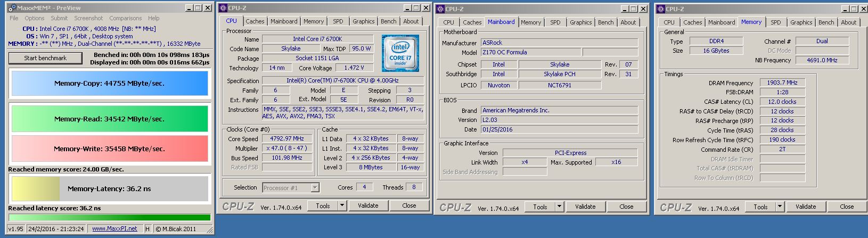Click the DRAM Frequency 1903.7 MHz field
This screenshot has width=868, height=238.
coord(782,83)
